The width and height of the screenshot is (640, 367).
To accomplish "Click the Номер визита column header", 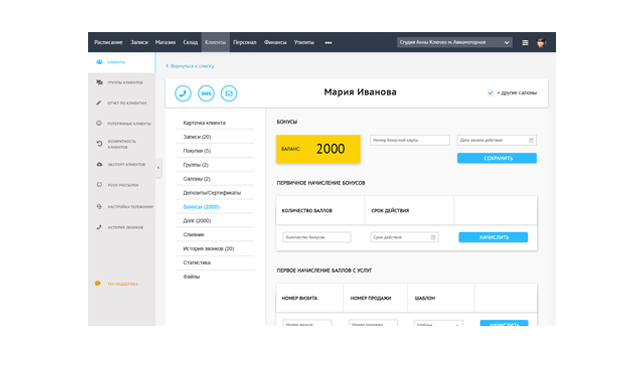I will pyautogui.click(x=300, y=298).
